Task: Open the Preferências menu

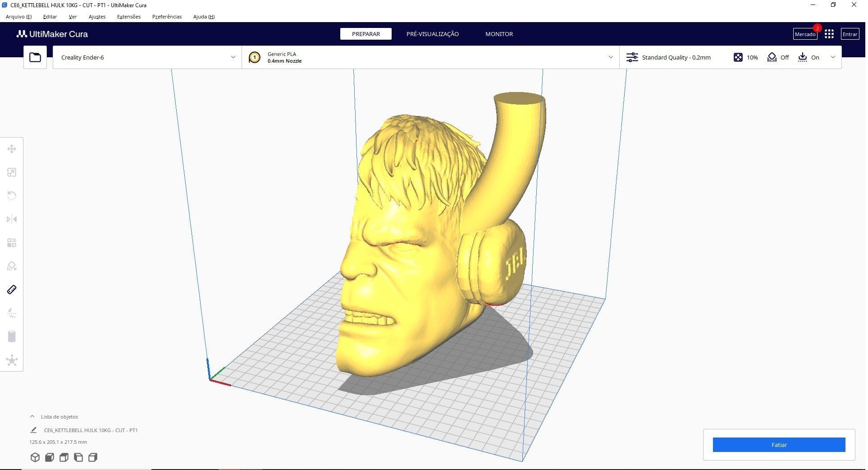Action: click(167, 17)
